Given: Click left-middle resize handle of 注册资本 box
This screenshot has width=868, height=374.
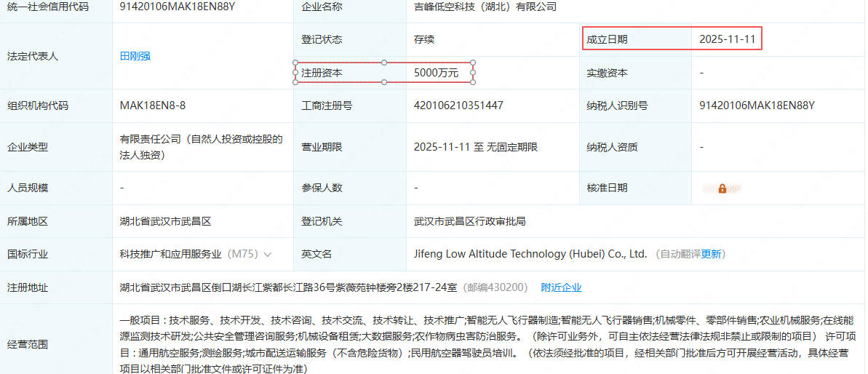Looking at the screenshot, I should (x=295, y=73).
